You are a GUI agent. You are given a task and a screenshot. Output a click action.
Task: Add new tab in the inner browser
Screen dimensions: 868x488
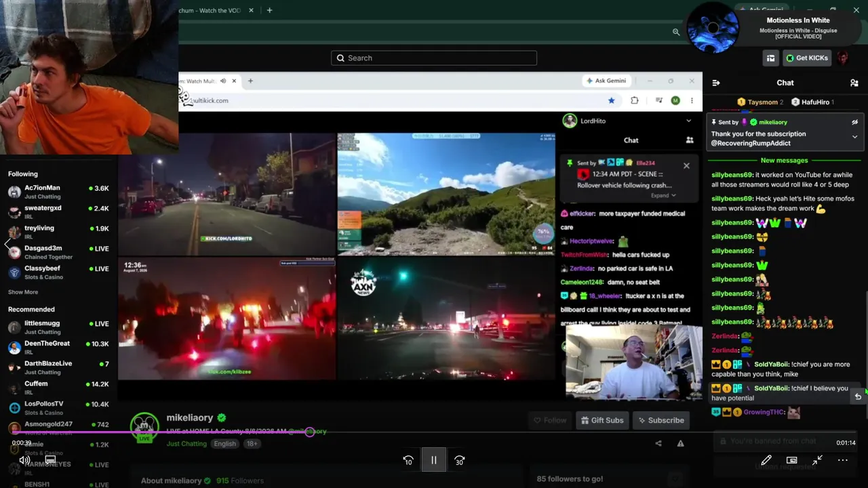pyautogui.click(x=250, y=81)
